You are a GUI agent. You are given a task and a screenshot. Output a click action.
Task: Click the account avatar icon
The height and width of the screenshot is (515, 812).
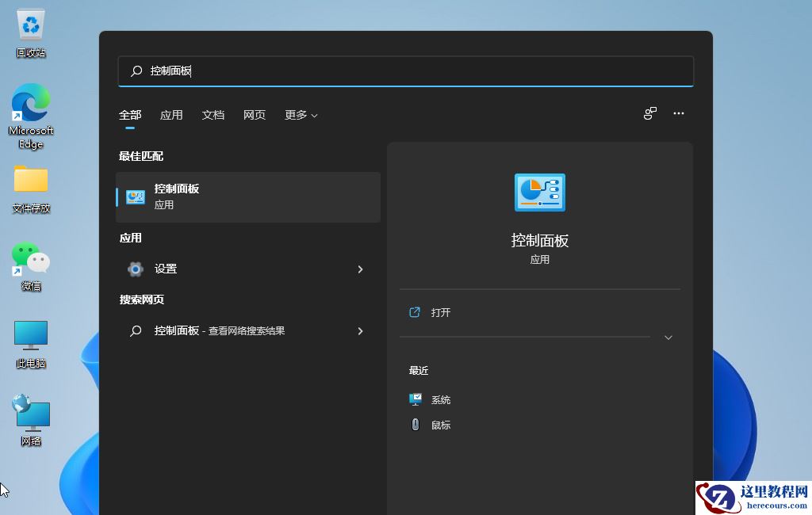(649, 113)
